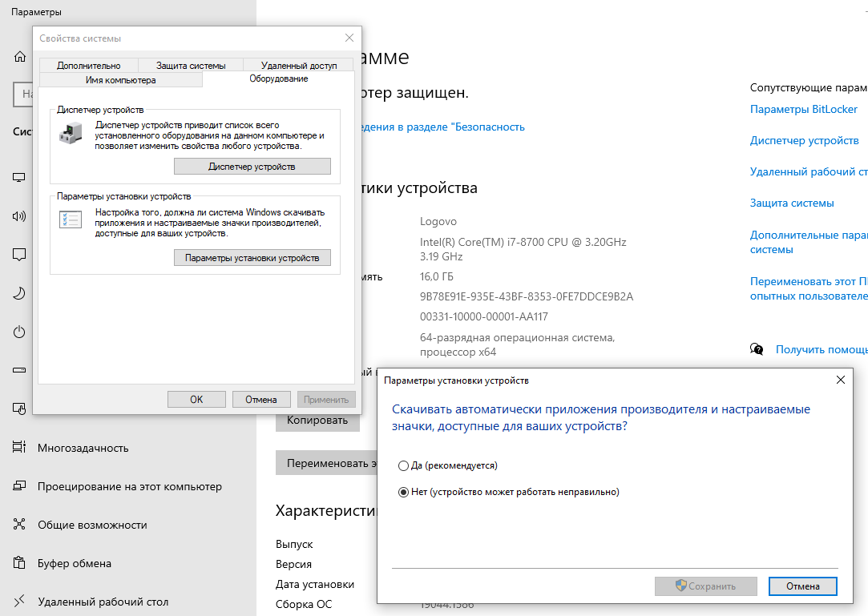Select the 'Нет' radio option
The width and height of the screenshot is (868, 616).
tap(403, 492)
